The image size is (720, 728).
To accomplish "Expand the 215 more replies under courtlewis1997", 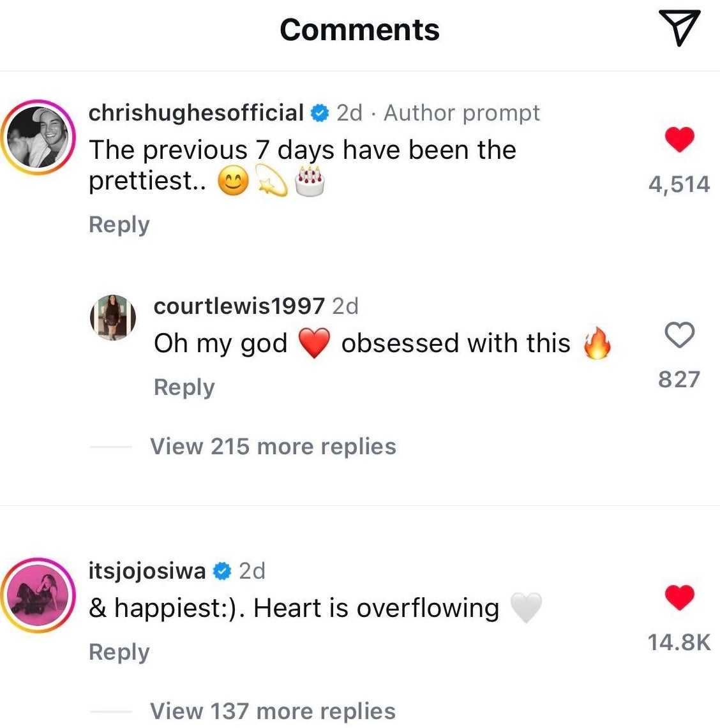I will (273, 447).
